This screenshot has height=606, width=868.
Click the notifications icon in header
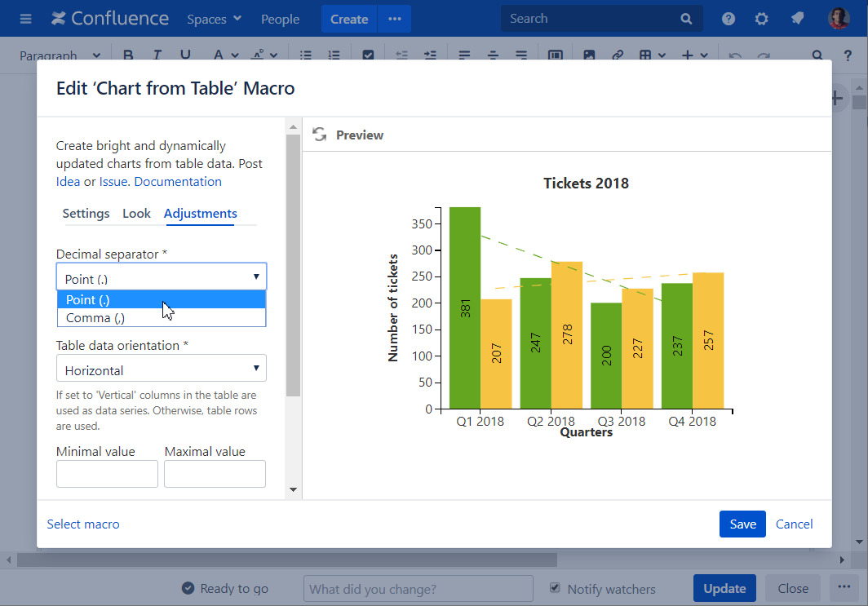[x=797, y=19]
